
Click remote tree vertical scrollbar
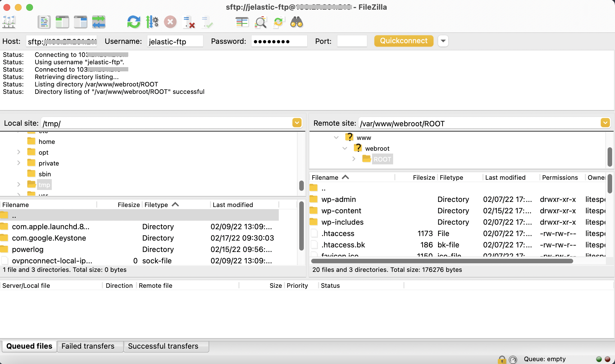pyautogui.click(x=610, y=157)
